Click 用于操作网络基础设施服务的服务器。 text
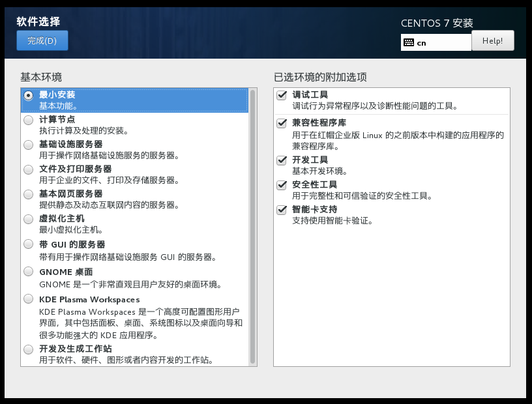 tap(110, 155)
